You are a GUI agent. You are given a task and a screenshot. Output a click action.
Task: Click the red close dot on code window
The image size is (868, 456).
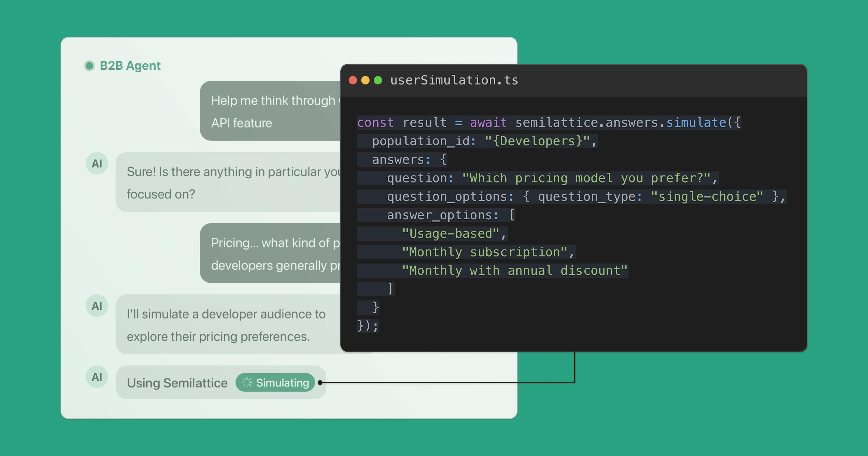pos(353,80)
